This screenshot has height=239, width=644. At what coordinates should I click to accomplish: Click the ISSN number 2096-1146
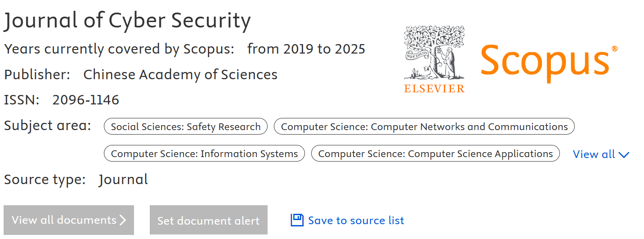pos(85,100)
